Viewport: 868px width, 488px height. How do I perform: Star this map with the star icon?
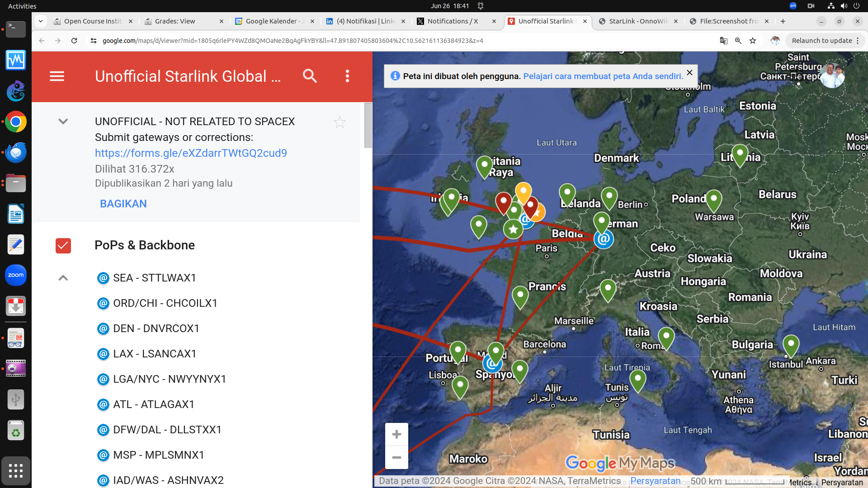(x=340, y=122)
